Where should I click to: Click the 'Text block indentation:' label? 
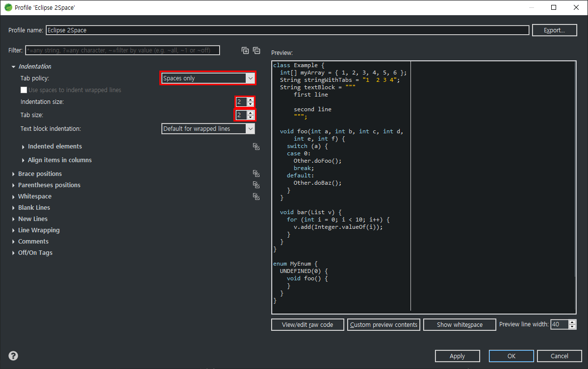pos(51,128)
